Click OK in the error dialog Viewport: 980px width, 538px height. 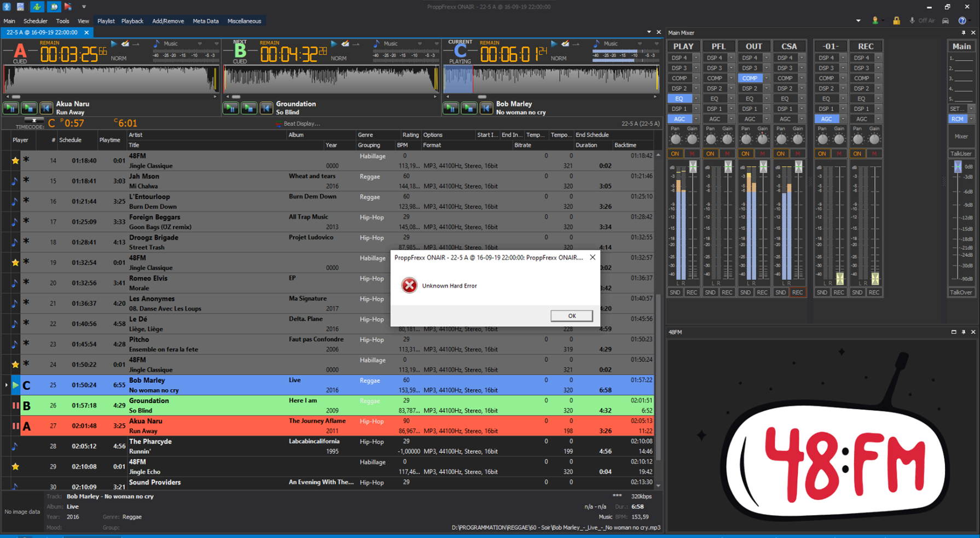pyautogui.click(x=571, y=315)
